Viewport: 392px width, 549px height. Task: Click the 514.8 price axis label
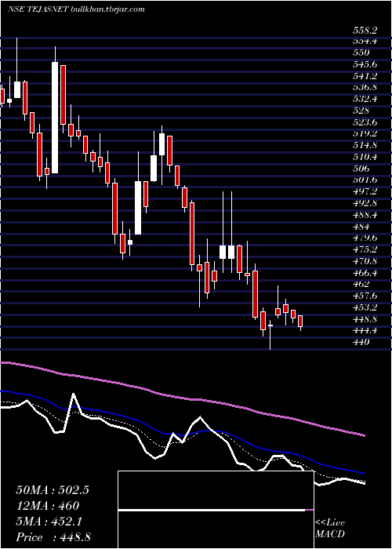[x=365, y=145]
